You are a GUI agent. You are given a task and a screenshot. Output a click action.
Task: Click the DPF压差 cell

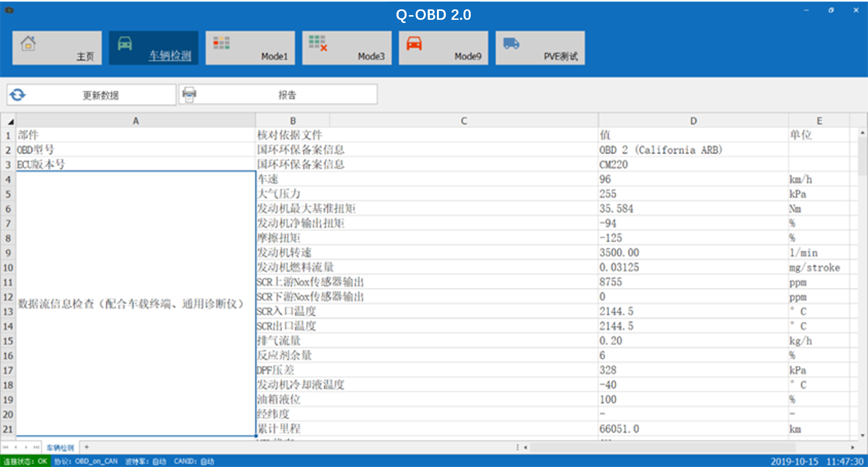click(427, 371)
